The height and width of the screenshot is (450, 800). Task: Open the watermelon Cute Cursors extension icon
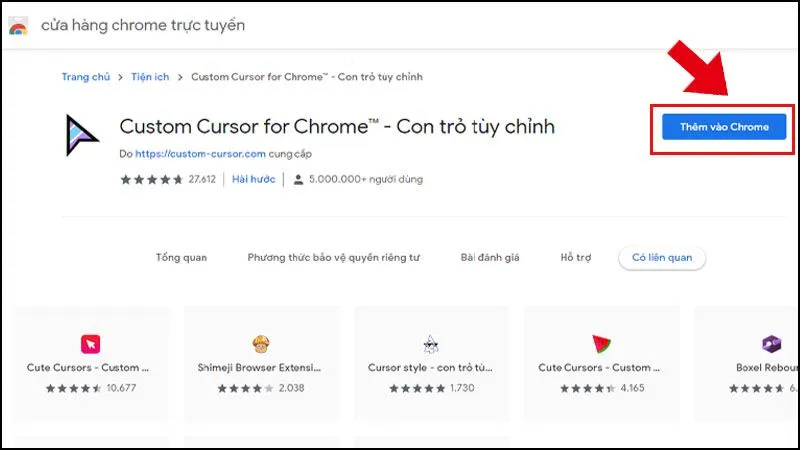click(x=602, y=344)
